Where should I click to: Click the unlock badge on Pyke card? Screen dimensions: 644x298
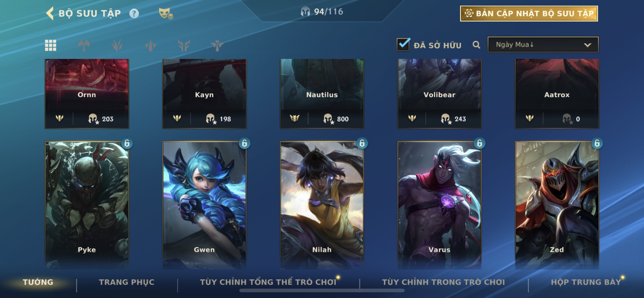click(x=127, y=143)
